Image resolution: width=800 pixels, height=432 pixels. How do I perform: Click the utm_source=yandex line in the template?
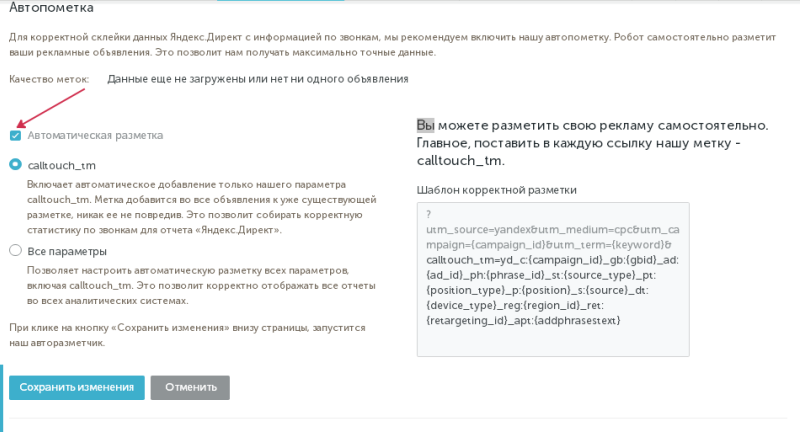[x=553, y=230]
